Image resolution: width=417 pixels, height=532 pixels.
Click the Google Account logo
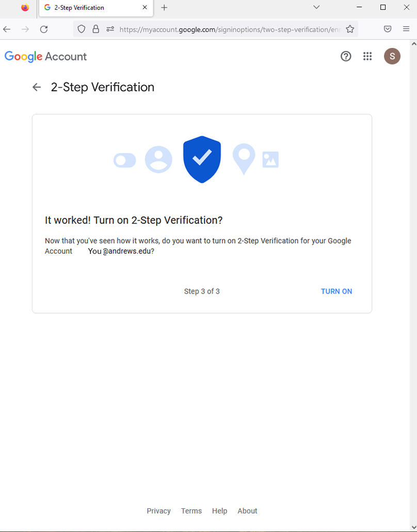[x=45, y=57]
